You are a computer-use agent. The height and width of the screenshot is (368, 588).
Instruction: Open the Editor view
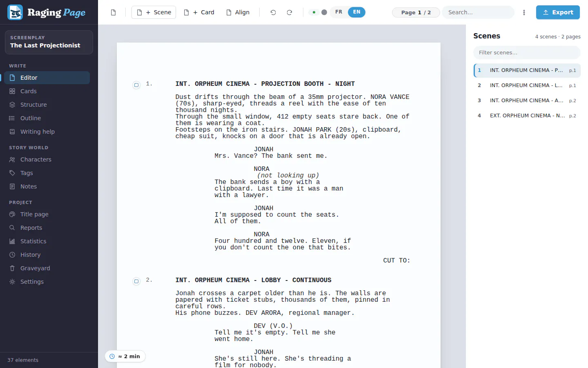point(47,78)
